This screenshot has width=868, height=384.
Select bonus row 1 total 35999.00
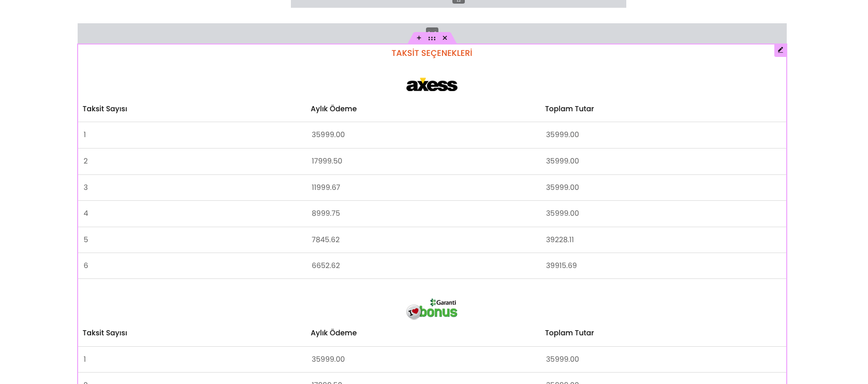pos(563,359)
